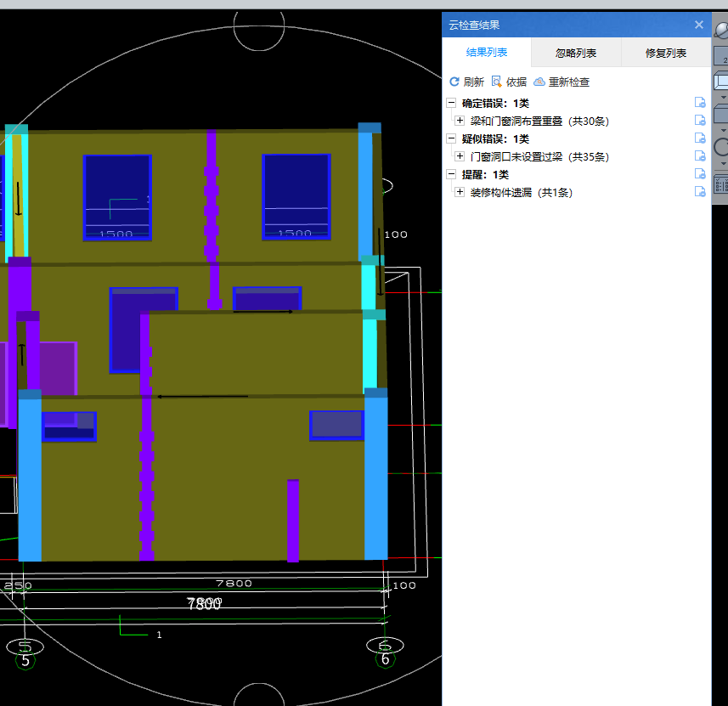This screenshot has height=706, width=728.
Task: Click the axis 5 grid bubble
Action: point(25,660)
